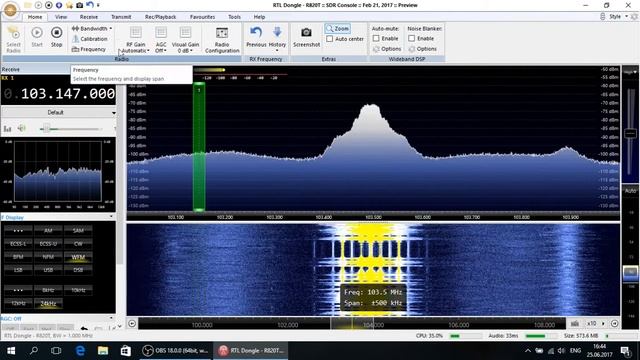Open Frequency and display span option
Screen dimensions: 640x360
point(89,49)
